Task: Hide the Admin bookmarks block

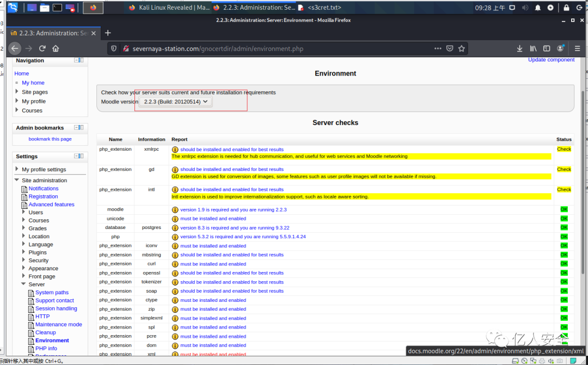Action: pyautogui.click(x=77, y=127)
